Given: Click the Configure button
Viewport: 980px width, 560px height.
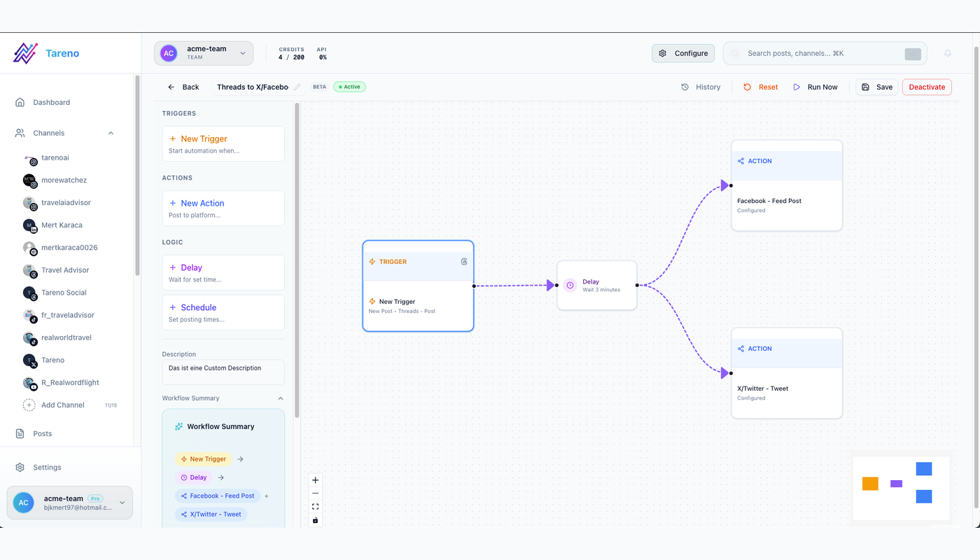Looking at the screenshot, I should [x=683, y=53].
